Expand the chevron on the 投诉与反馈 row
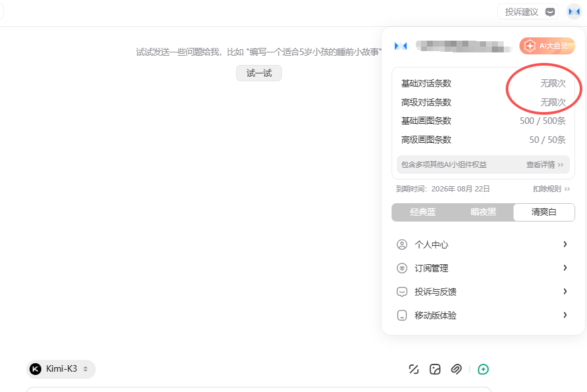Screen dimensions: 587x392 coord(565,292)
